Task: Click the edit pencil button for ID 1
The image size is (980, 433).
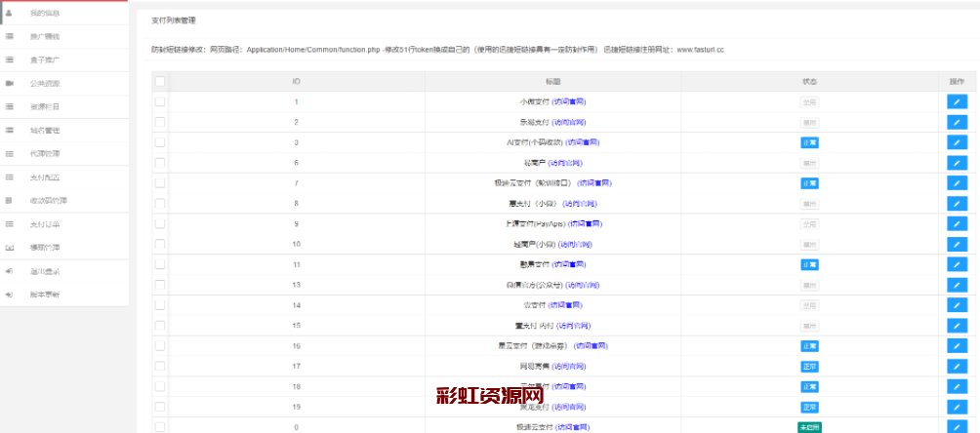Action: point(957,101)
